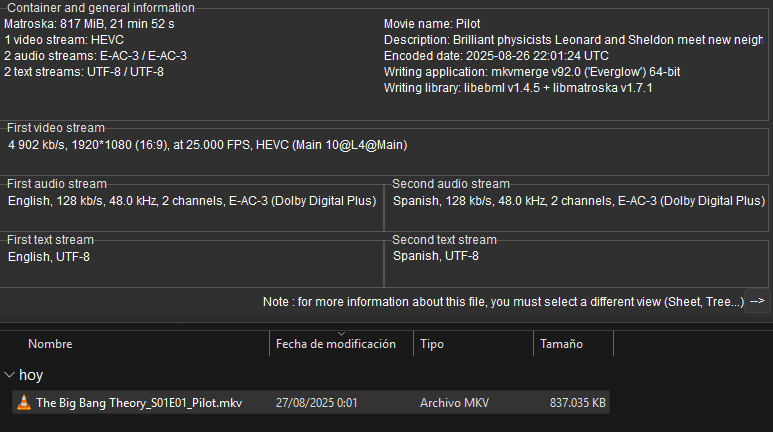Click the sort chevron above Fecha de modificación
The width and height of the screenshot is (773, 432).
(x=341, y=333)
